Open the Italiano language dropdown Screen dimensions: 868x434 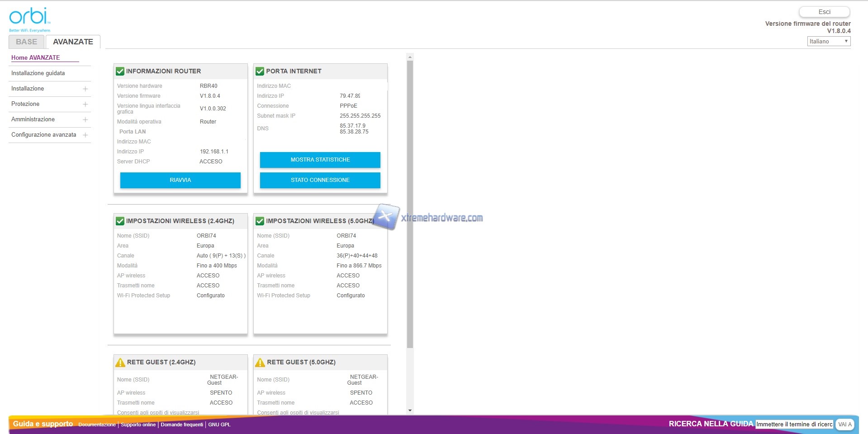point(828,41)
